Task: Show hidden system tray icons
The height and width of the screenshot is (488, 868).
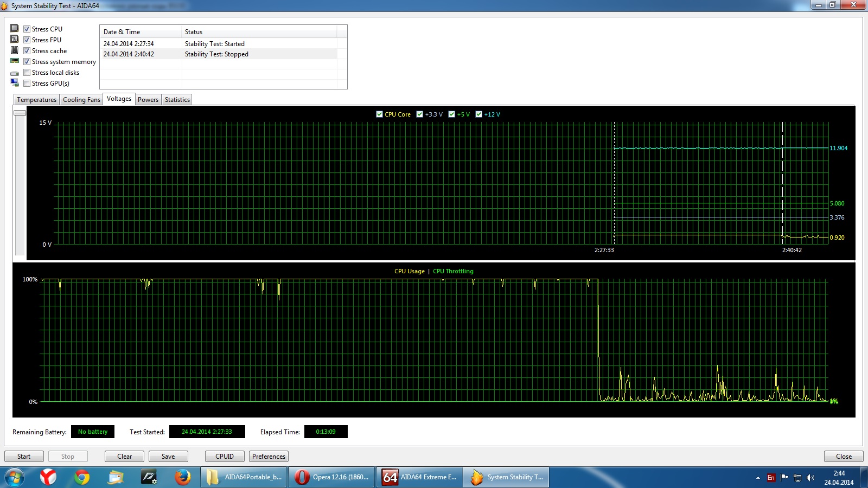Action: click(x=758, y=478)
